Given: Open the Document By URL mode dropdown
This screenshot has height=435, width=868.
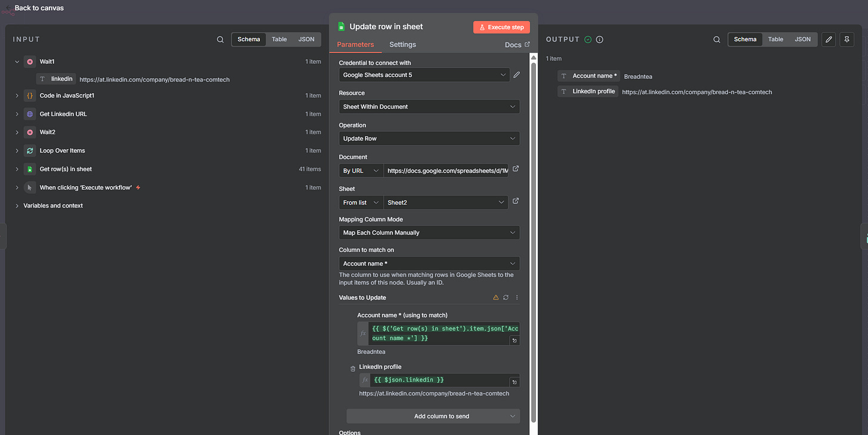Looking at the screenshot, I should [361, 171].
